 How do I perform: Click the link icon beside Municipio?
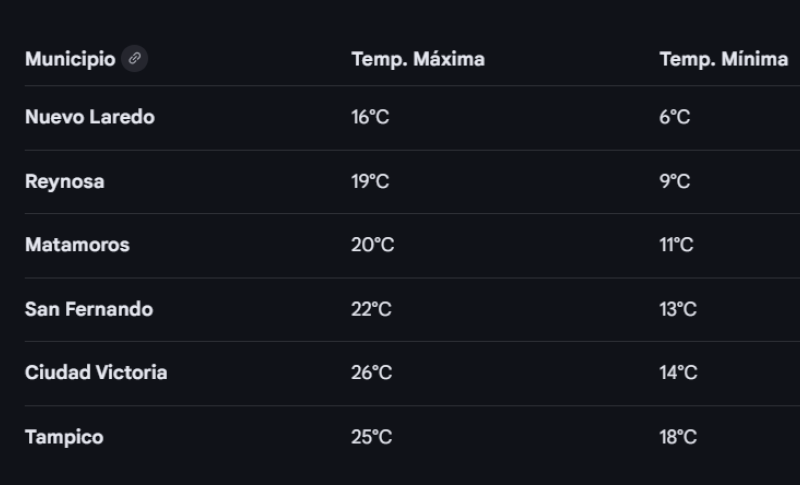point(134,59)
